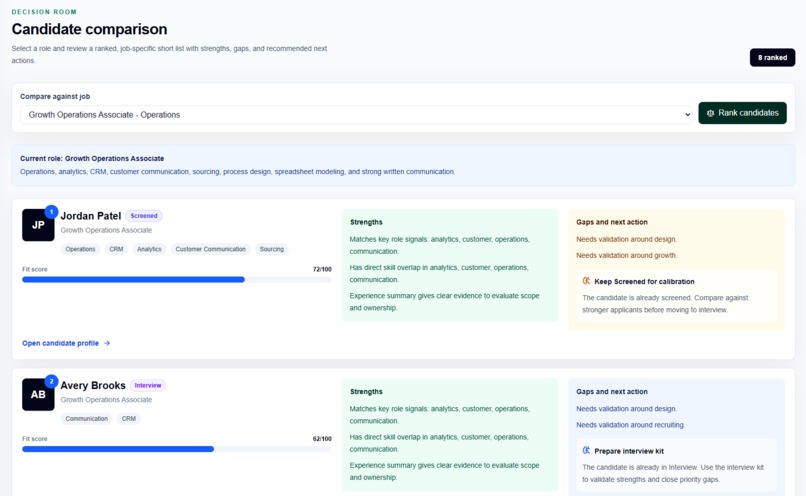
Task: Click the Jordan Patel name heading
Action: (x=91, y=216)
